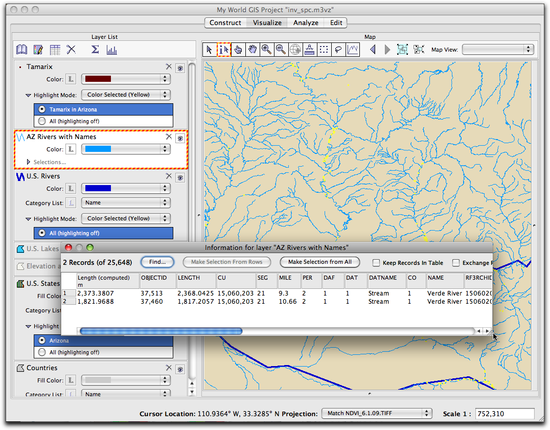
Task: Open the Map View dropdown
Action: point(498,49)
